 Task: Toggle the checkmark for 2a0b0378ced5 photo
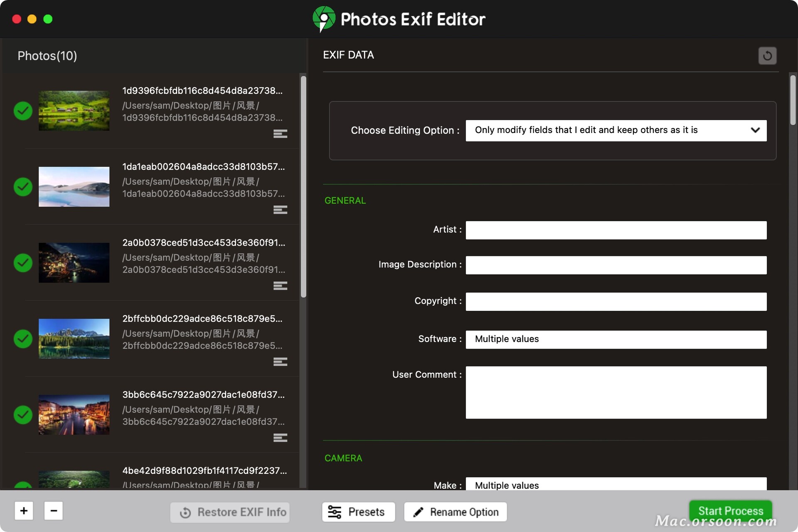pos(23,263)
